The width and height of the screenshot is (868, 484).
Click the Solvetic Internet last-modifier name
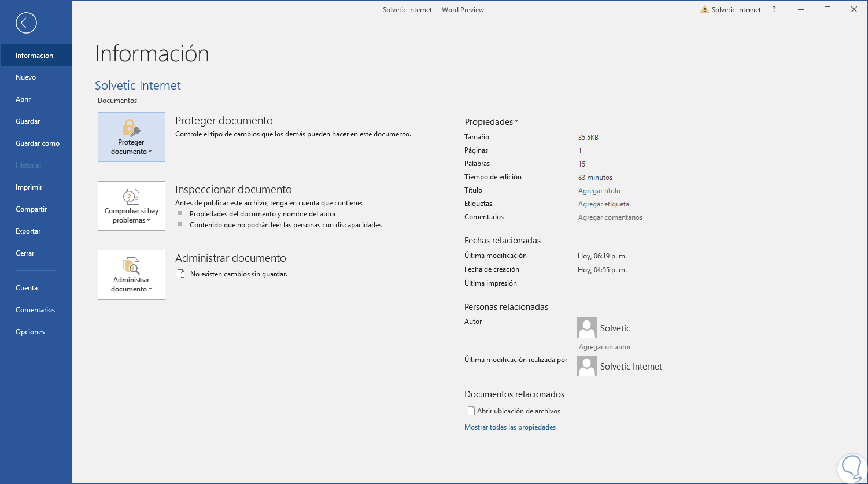coord(631,367)
